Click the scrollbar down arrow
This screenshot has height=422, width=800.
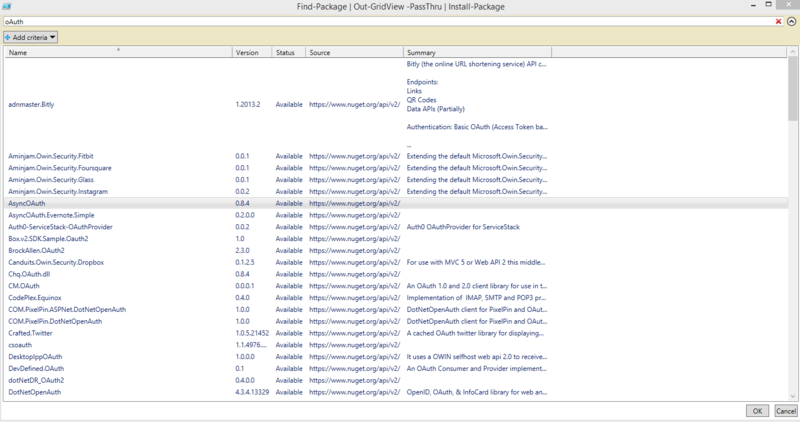point(792,396)
